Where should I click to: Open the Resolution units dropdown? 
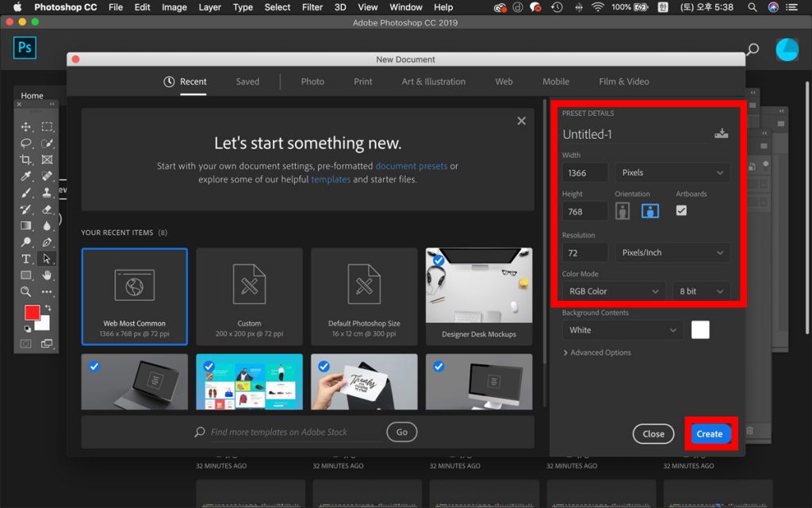672,252
